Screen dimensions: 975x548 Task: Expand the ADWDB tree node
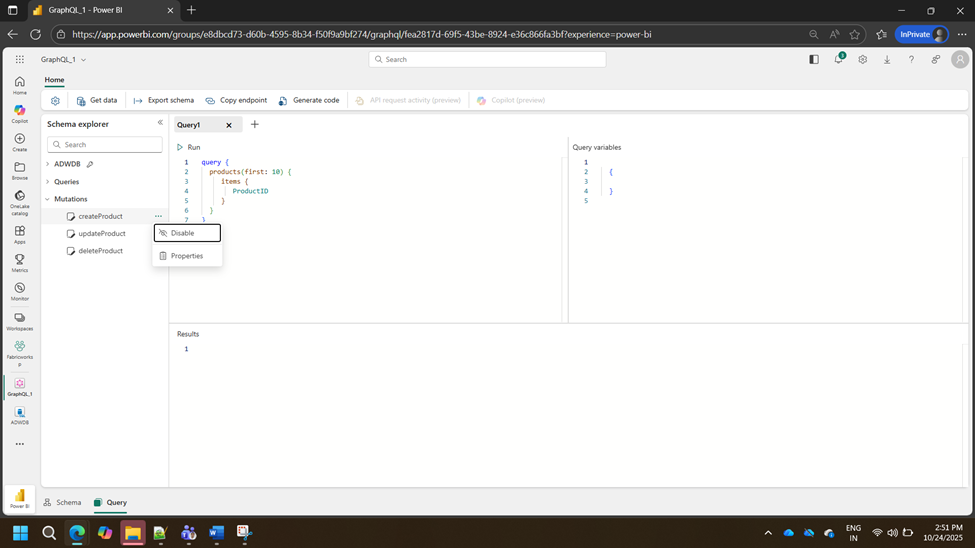pos(47,164)
